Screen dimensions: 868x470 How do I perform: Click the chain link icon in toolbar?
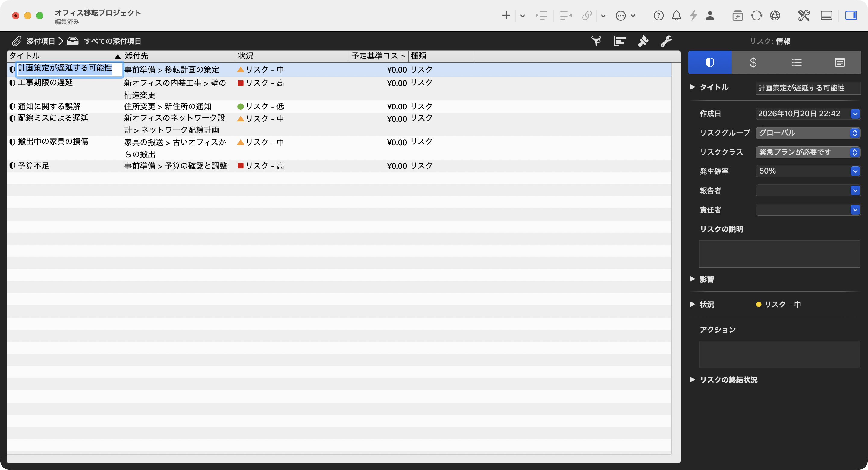[587, 15]
